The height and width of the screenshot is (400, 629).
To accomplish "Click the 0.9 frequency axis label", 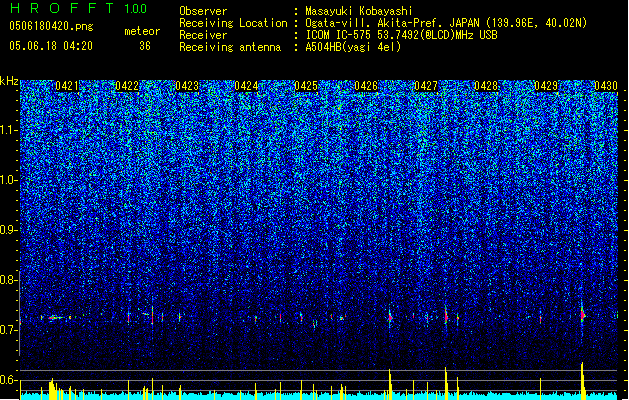I will pos(8,230).
